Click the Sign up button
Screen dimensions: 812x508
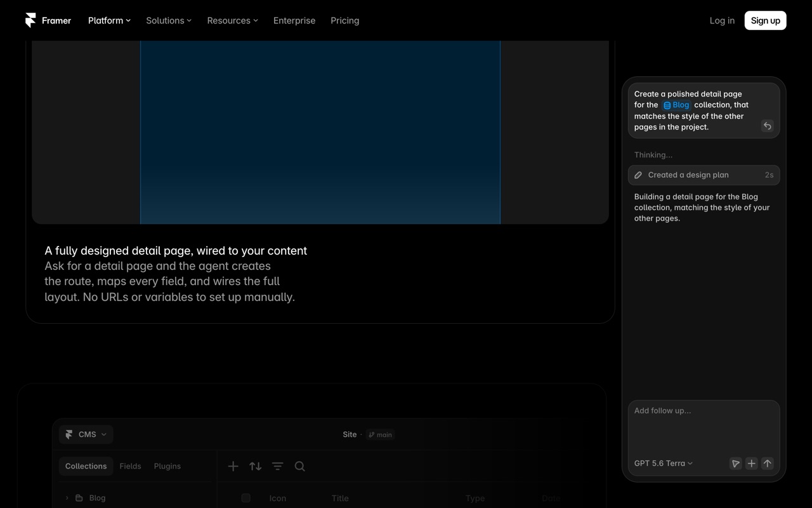(x=765, y=20)
